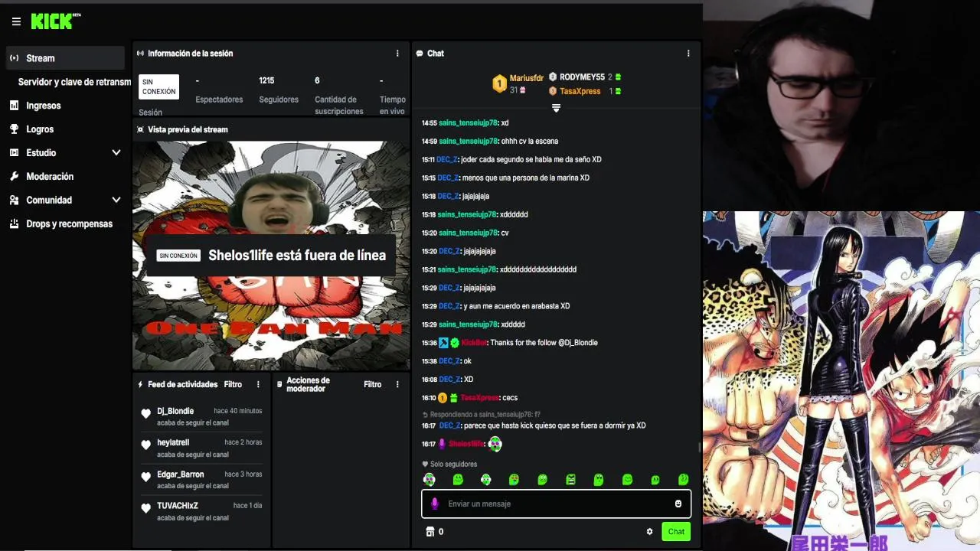Click the Estudio icon in sidebar

[x=14, y=153]
